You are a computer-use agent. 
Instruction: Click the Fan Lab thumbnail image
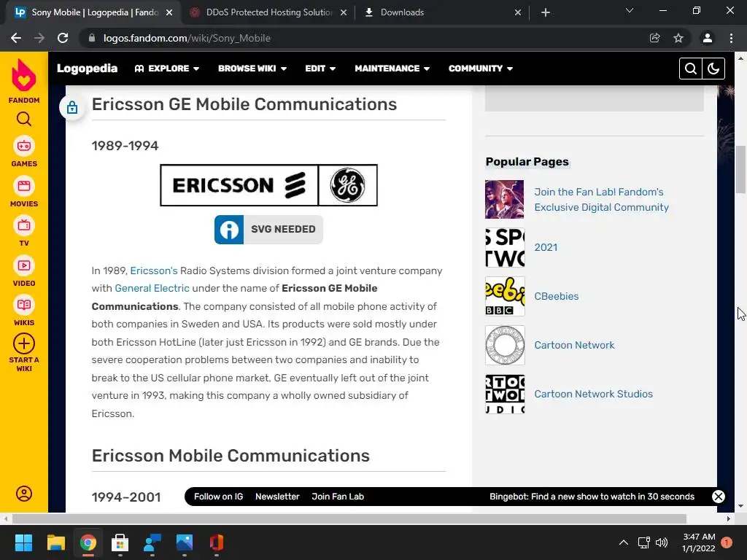505,200
